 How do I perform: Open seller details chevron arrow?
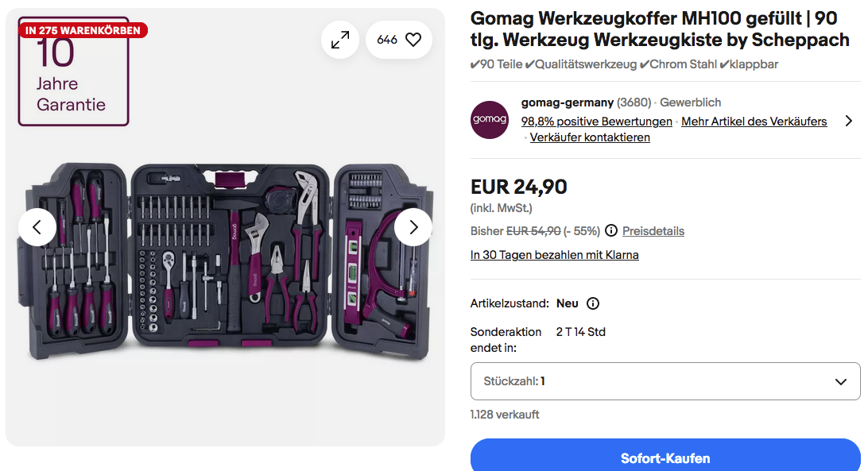click(x=848, y=122)
